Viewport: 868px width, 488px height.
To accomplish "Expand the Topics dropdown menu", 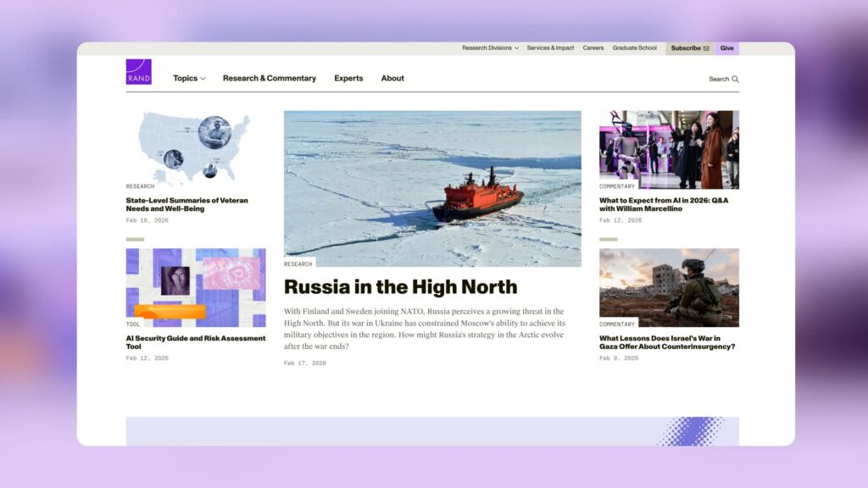I will tap(189, 79).
